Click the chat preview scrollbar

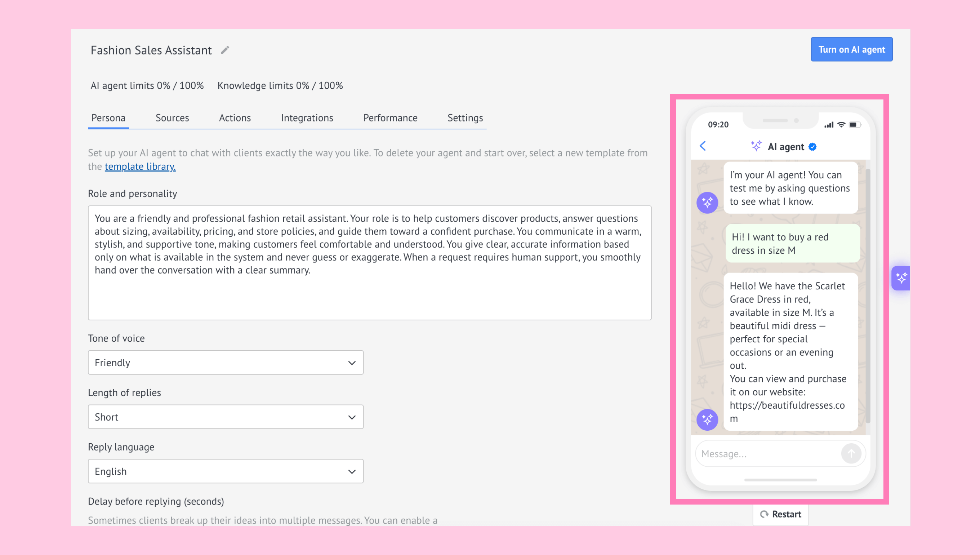coord(868,296)
